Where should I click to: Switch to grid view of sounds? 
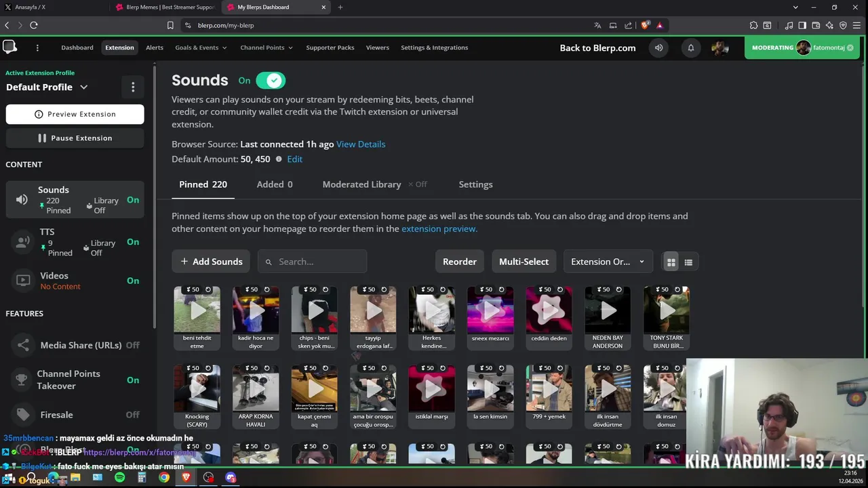click(671, 262)
